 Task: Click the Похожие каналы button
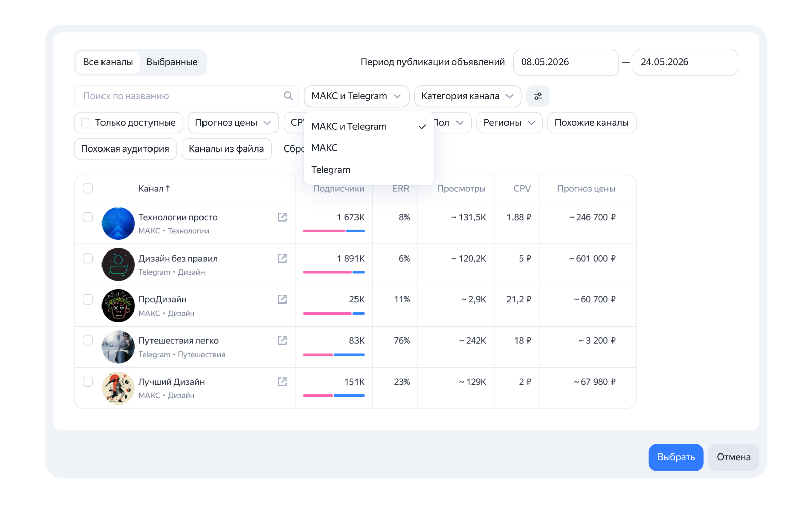(591, 122)
